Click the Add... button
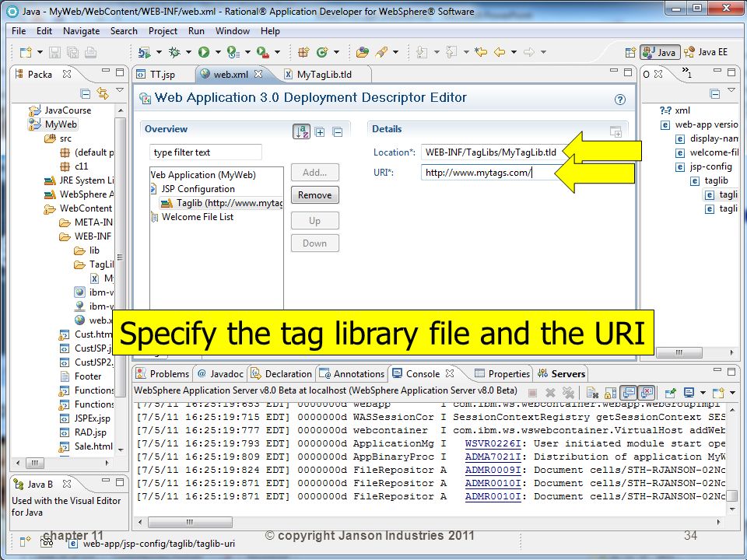This screenshot has width=747, height=560. (x=315, y=173)
